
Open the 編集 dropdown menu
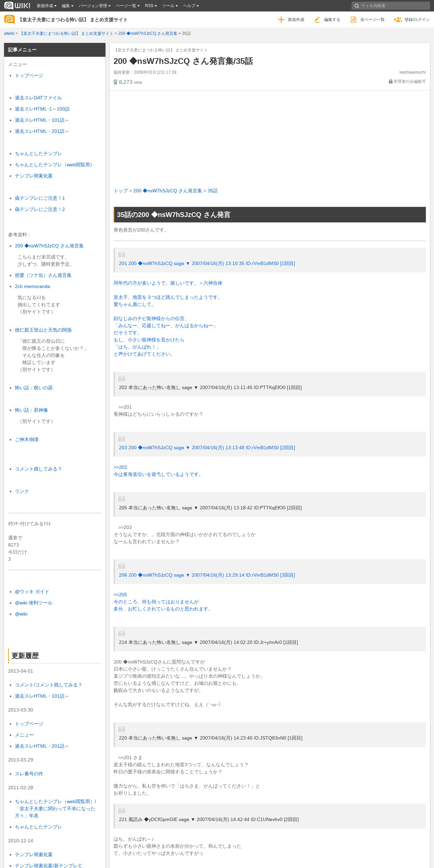click(x=68, y=6)
